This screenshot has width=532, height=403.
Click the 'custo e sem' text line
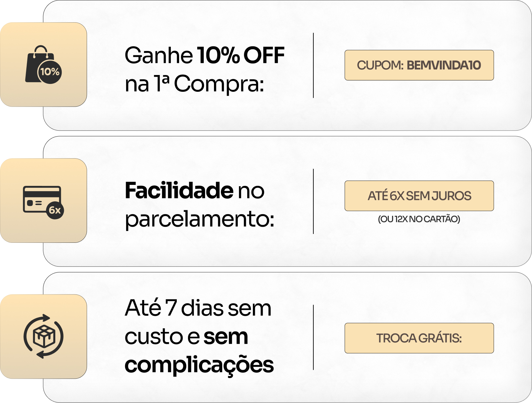click(186, 337)
